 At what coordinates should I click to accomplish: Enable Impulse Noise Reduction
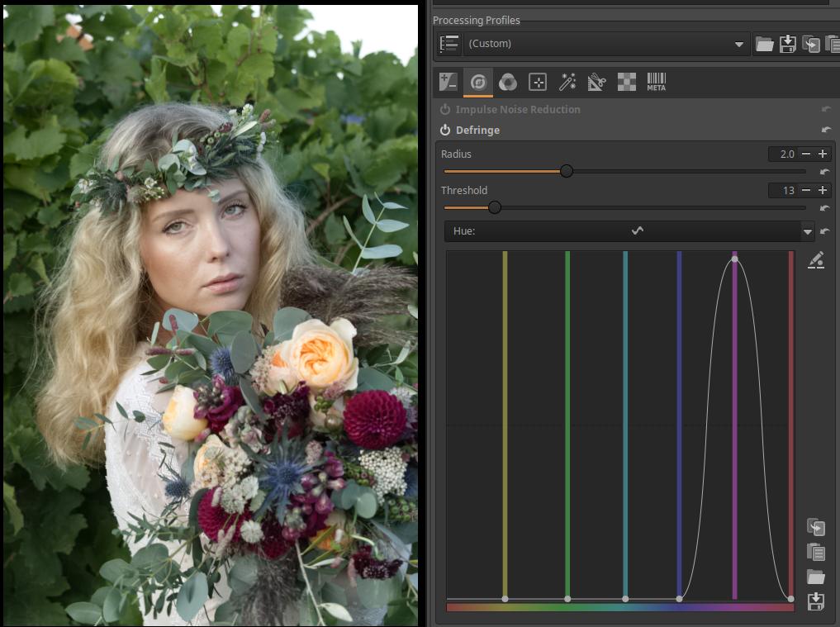[x=445, y=110]
